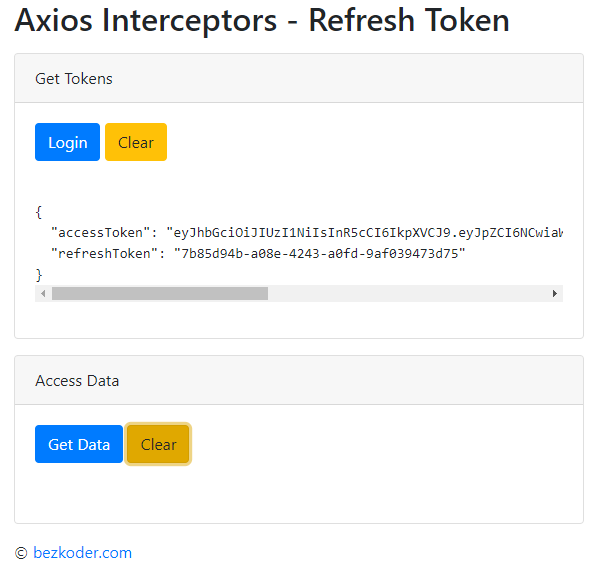Click the blue Login button

tap(67, 142)
